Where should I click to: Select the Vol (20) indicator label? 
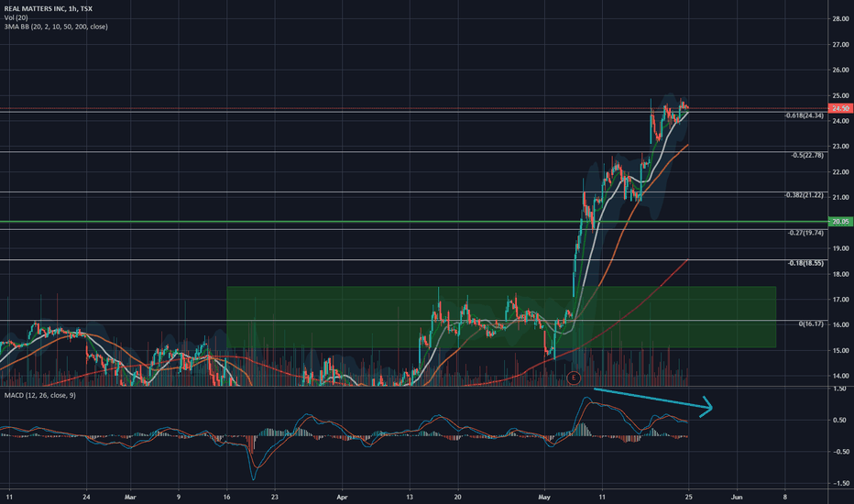[16, 18]
